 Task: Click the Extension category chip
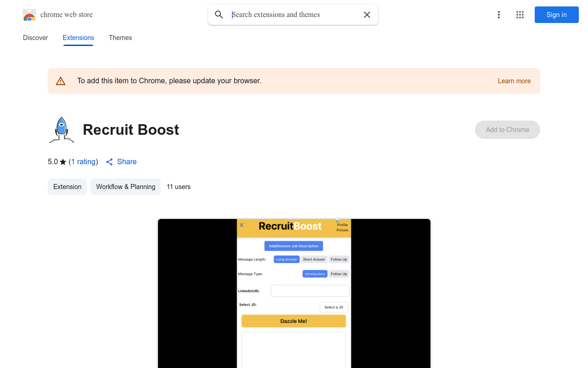tap(67, 187)
